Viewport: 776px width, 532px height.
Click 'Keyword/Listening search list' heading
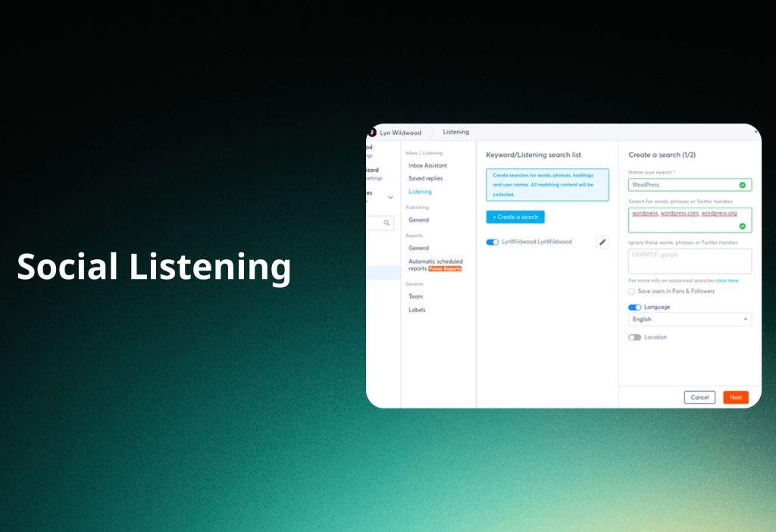pos(533,155)
